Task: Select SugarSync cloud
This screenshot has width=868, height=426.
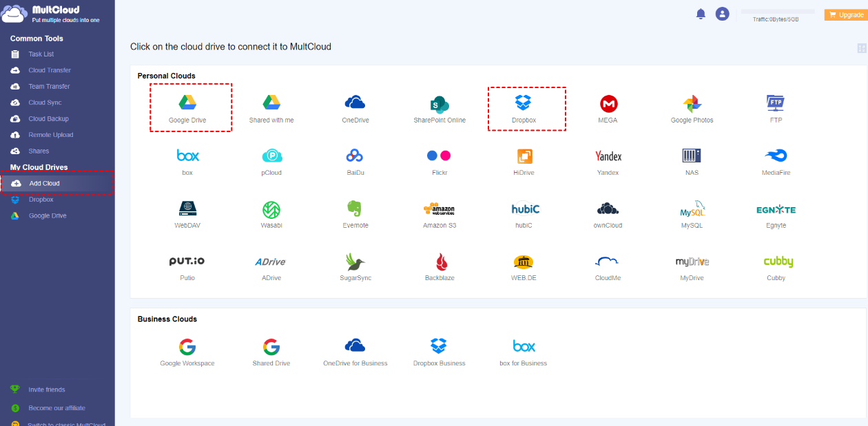Action: [x=355, y=268]
